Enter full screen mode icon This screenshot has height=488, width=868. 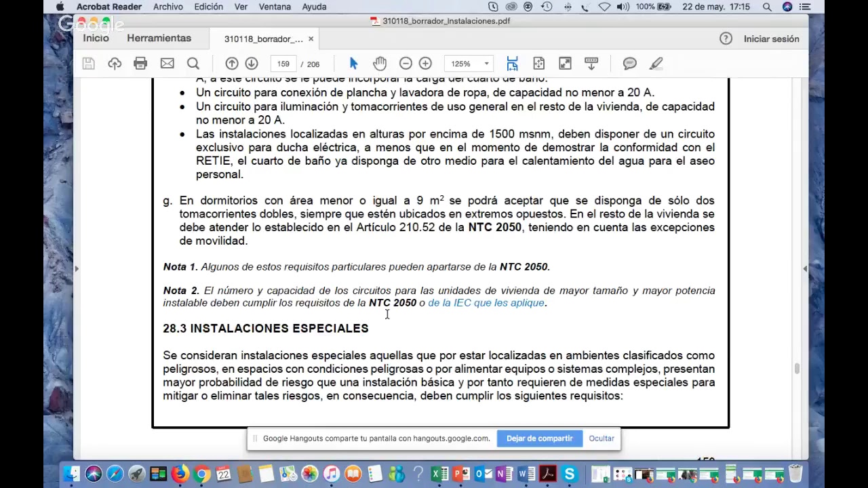click(x=565, y=63)
